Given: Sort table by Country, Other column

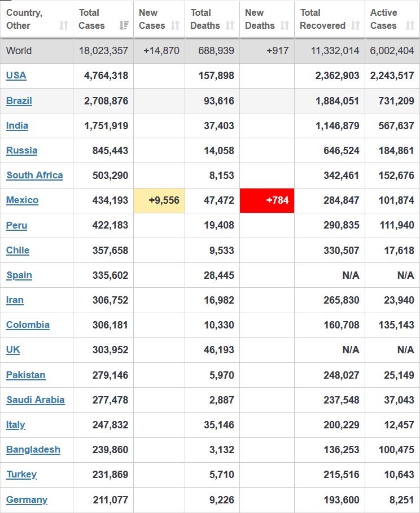Looking at the screenshot, I should pyautogui.click(x=64, y=25).
